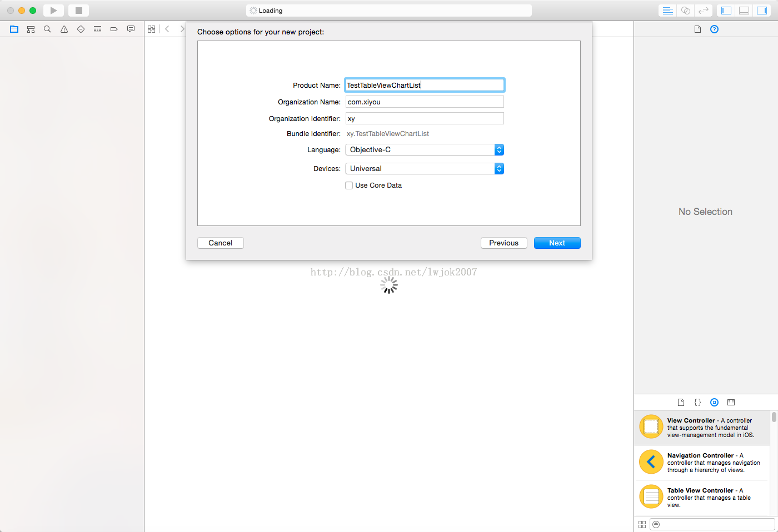
Task: Select the Project navigator folder tab
Action: (14, 29)
